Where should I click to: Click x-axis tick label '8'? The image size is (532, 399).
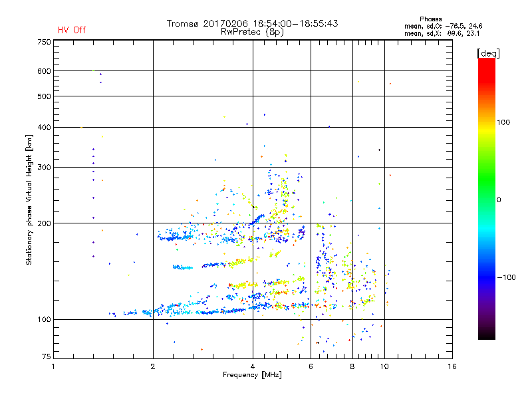pyautogui.click(x=352, y=366)
